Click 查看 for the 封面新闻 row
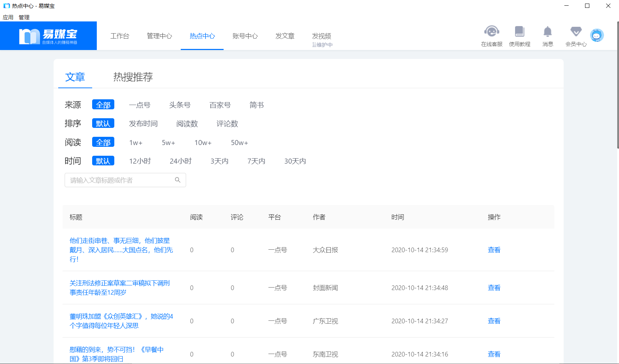Viewport: 619px width, 364px height. tap(494, 288)
